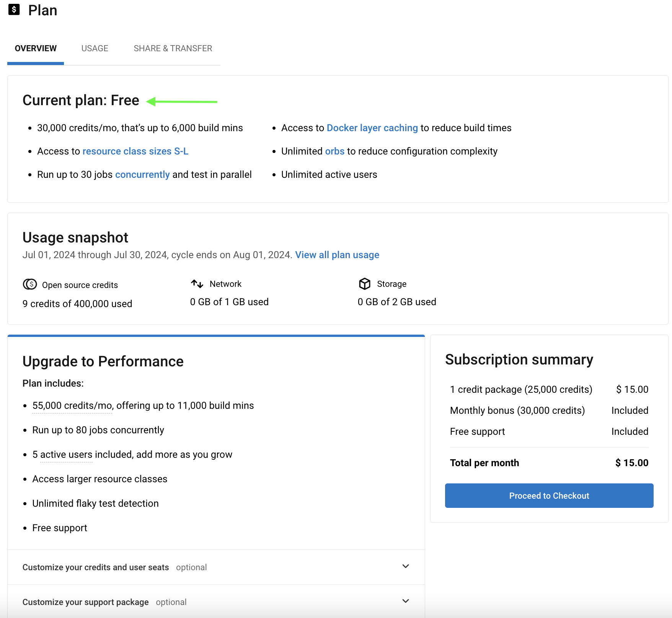The width and height of the screenshot is (672, 618).
Task: Click Unlimited flaky test detection bullet
Action: pyautogui.click(x=96, y=504)
